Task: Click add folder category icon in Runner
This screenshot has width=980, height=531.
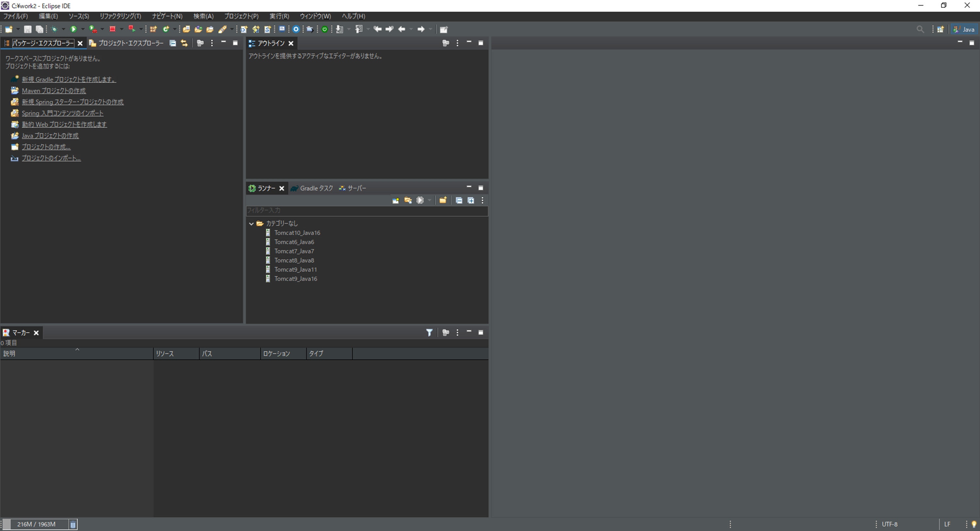Action: [x=443, y=200]
